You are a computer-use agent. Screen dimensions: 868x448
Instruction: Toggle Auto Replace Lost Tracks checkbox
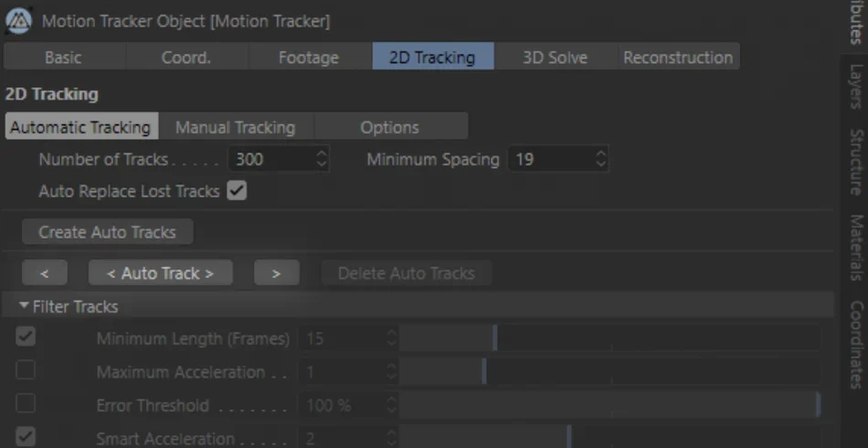tap(237, 191)
